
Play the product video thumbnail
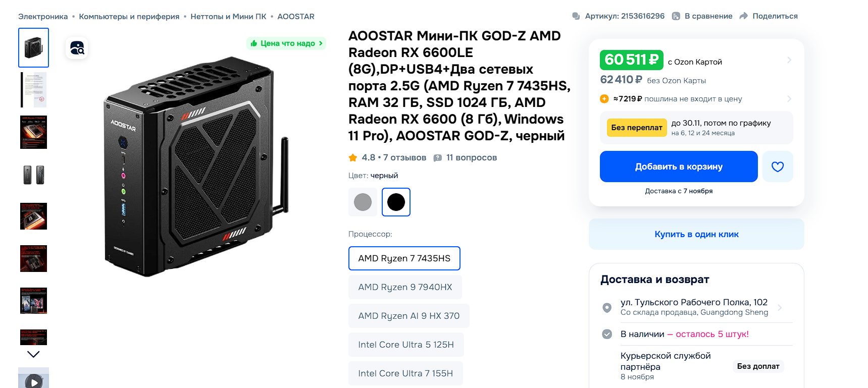[34, 380]
